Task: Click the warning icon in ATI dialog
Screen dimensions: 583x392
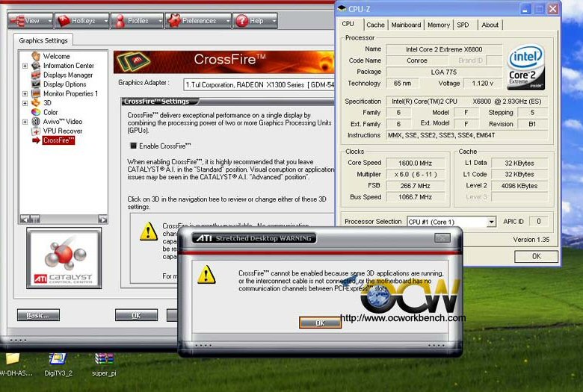Action: [x=206, y=275]
